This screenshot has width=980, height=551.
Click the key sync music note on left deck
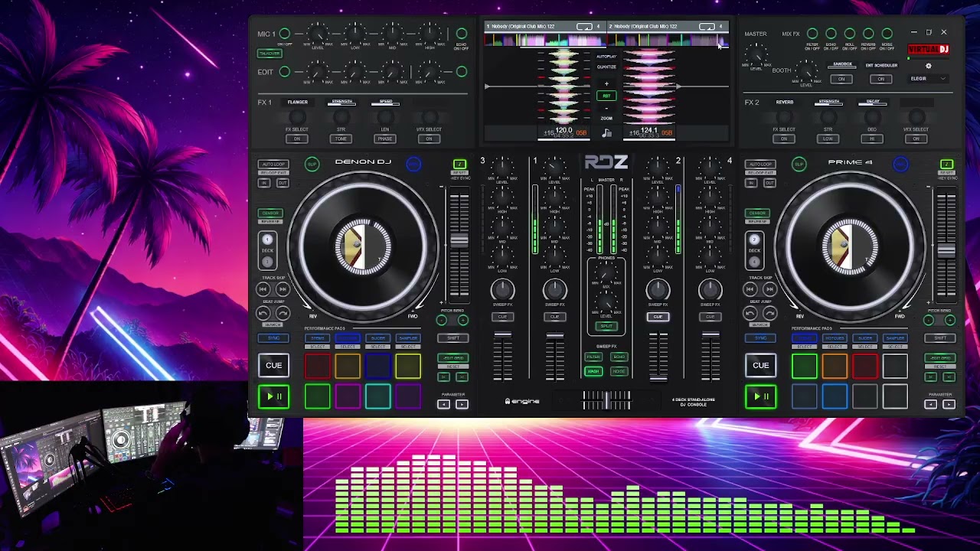coord(459,165)
